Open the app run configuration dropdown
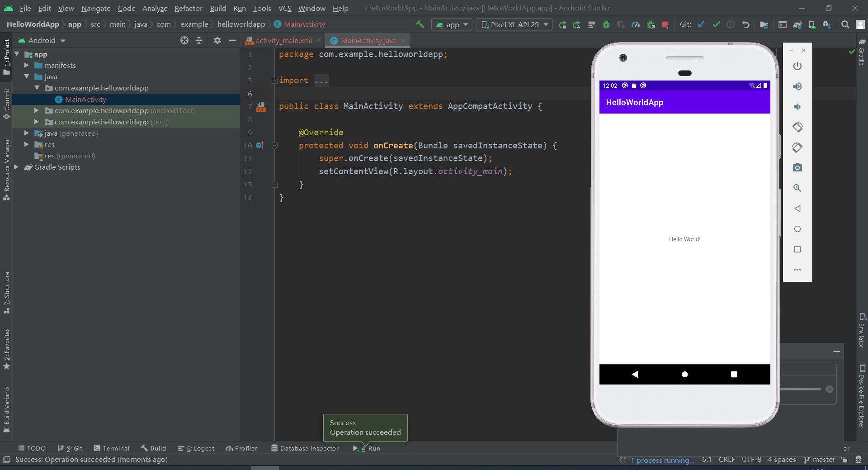Image resolution: width=868 pixels, height=470 pixels. click(x=452, y=24)
